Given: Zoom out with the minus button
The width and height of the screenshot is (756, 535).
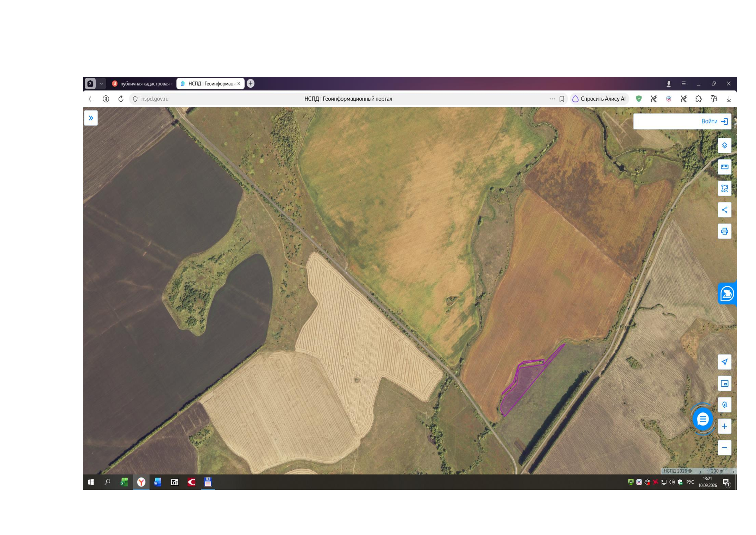Looking at the screenshot, I should (x=724, y=448).
